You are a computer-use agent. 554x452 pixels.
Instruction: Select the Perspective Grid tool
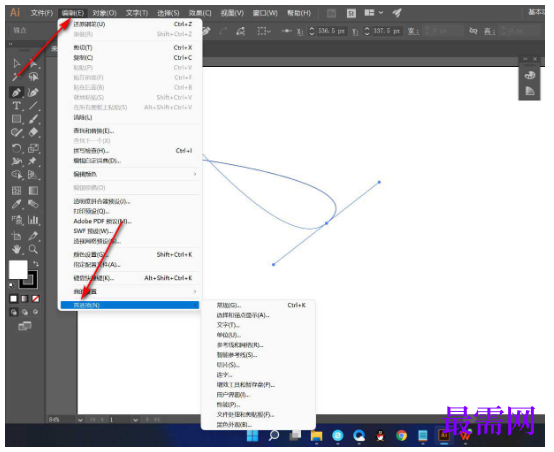coord(33,175)
